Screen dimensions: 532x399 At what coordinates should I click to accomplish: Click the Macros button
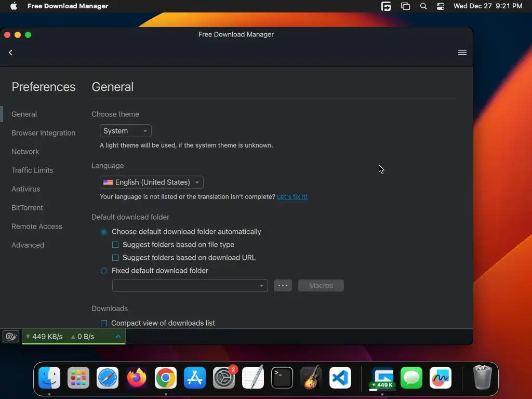tap(321, 286)
